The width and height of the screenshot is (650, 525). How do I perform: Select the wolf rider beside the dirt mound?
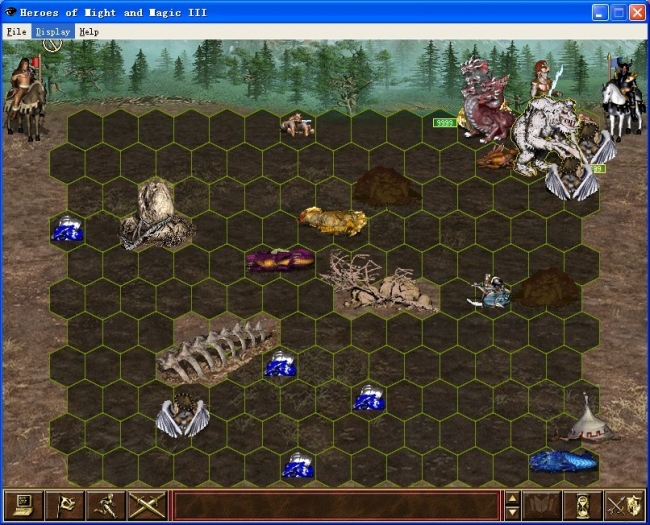490,291
